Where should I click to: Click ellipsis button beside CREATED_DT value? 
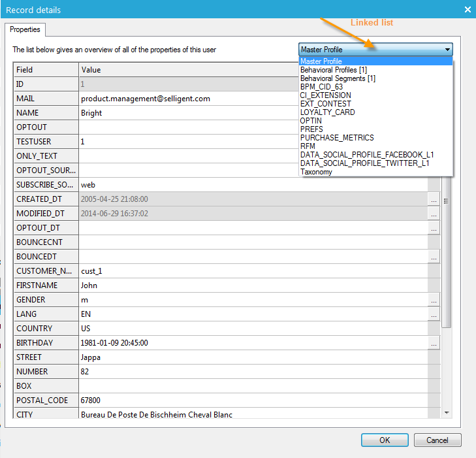[x=434, y=199]
